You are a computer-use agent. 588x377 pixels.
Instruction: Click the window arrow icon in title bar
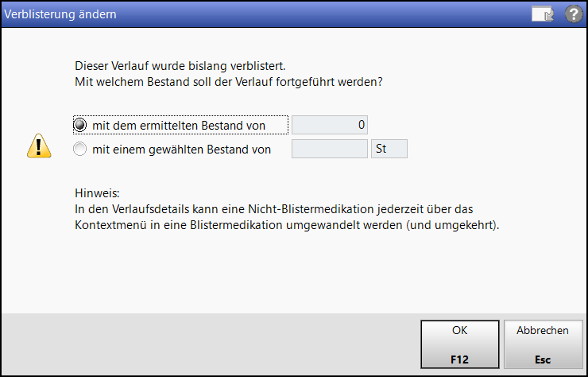click(542, 14)
